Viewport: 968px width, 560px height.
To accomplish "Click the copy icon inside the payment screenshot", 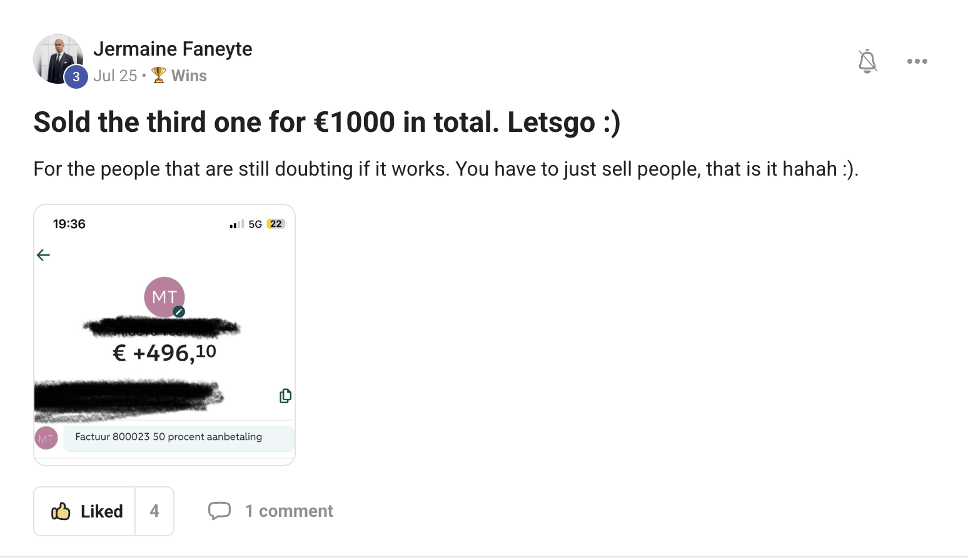I will pos(285,396).
